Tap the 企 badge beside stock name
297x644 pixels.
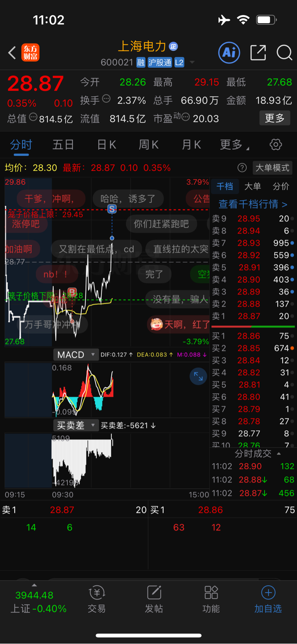point(174,46)
